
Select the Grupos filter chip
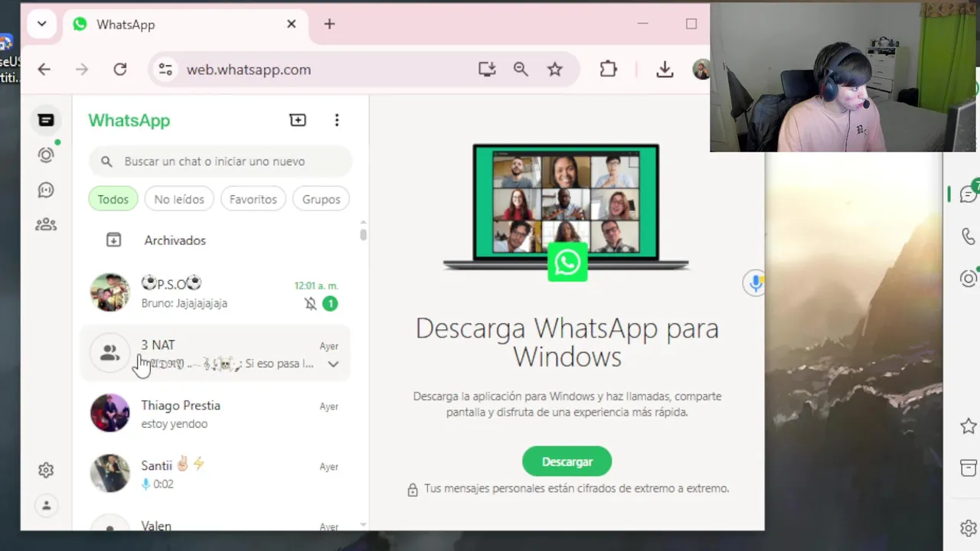pyautogui.click(x=321, y=199)
